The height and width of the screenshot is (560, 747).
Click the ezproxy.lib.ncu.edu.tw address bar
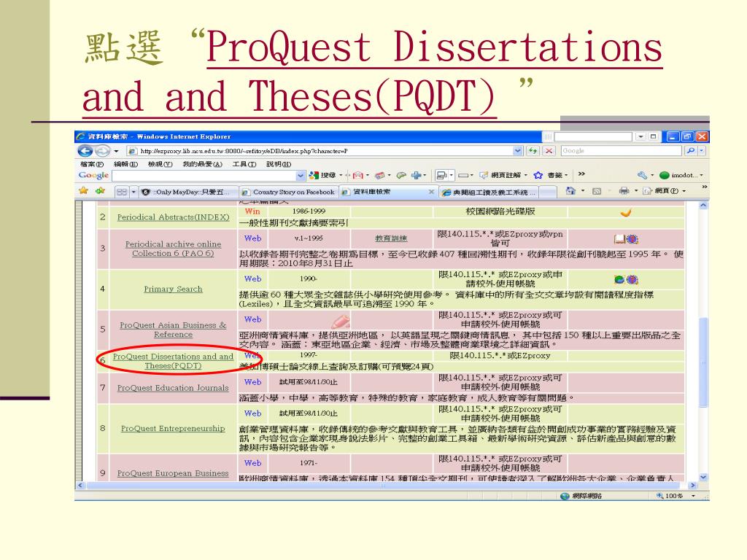[x=325, y=151]
